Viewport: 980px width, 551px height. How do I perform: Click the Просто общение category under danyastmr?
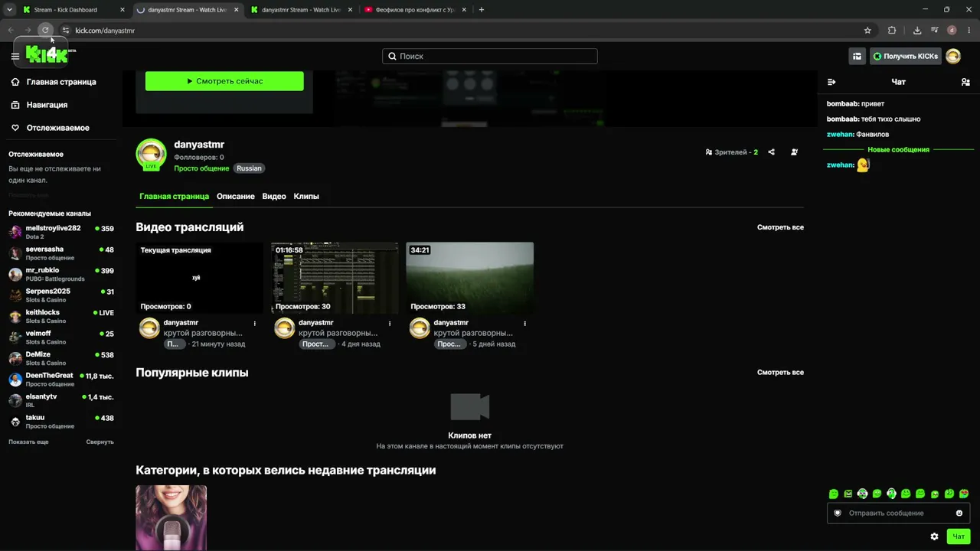pos(201,168)
